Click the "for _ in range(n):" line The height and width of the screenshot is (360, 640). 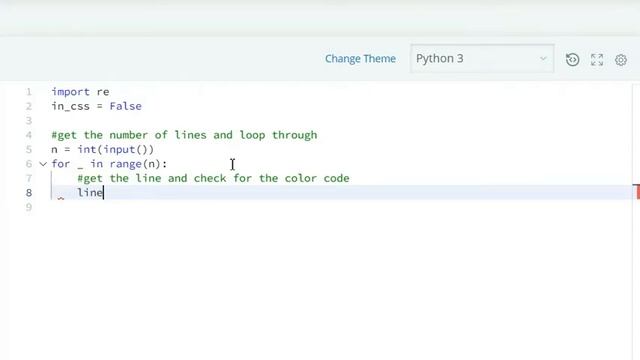pos(109,164)
